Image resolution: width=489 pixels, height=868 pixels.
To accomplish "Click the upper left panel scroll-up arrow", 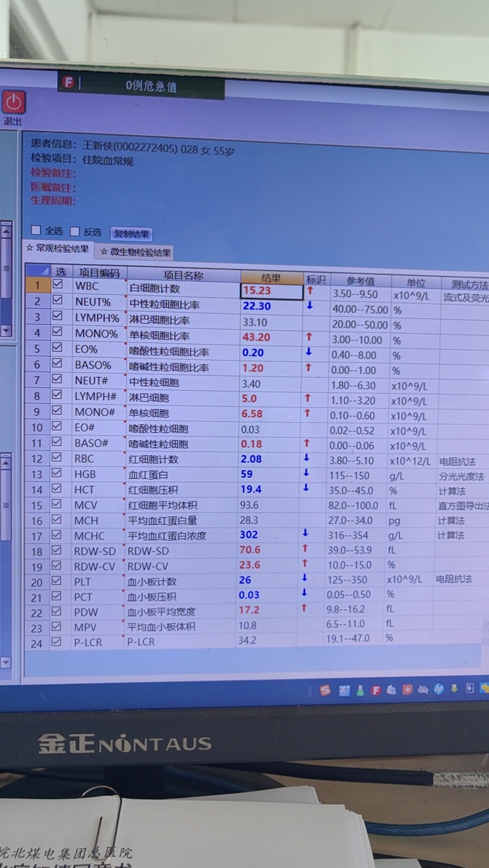I will click(6, 232).
